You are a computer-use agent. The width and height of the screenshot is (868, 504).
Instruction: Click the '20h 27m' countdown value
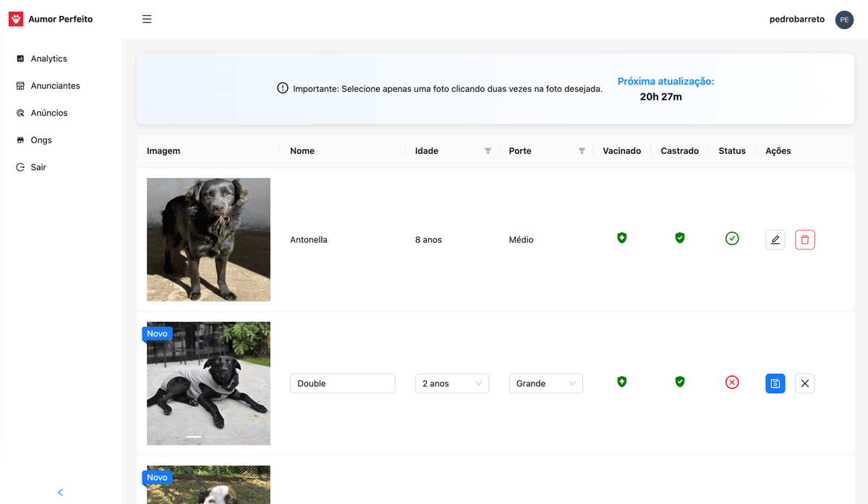pos(661,96)
